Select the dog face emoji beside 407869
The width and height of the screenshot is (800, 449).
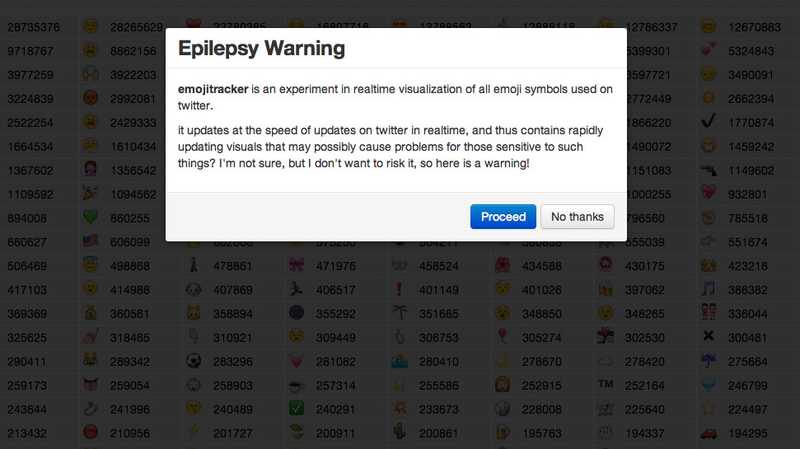tap(193, 289)
